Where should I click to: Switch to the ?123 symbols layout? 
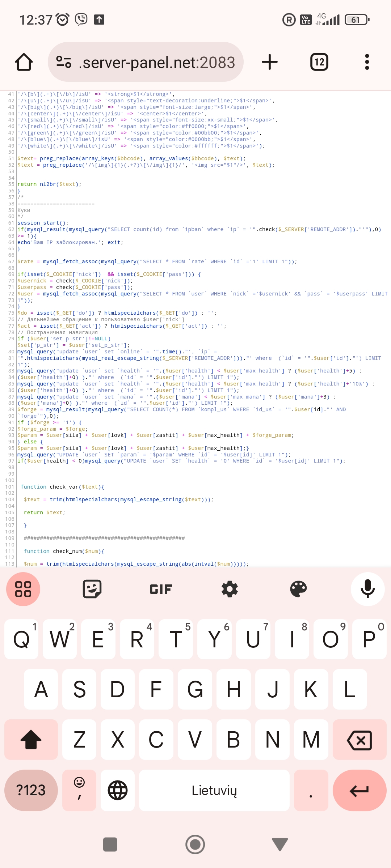tap(31, 790)
